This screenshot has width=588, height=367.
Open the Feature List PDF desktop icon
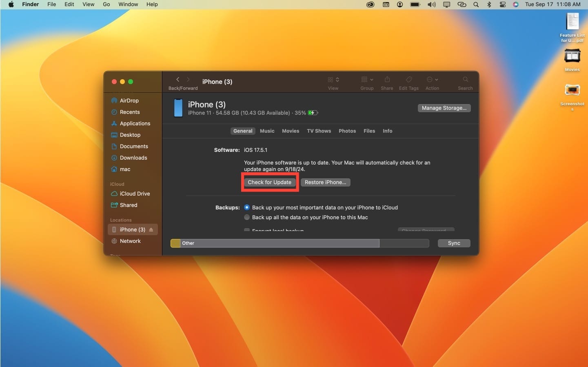coord(572,27)
